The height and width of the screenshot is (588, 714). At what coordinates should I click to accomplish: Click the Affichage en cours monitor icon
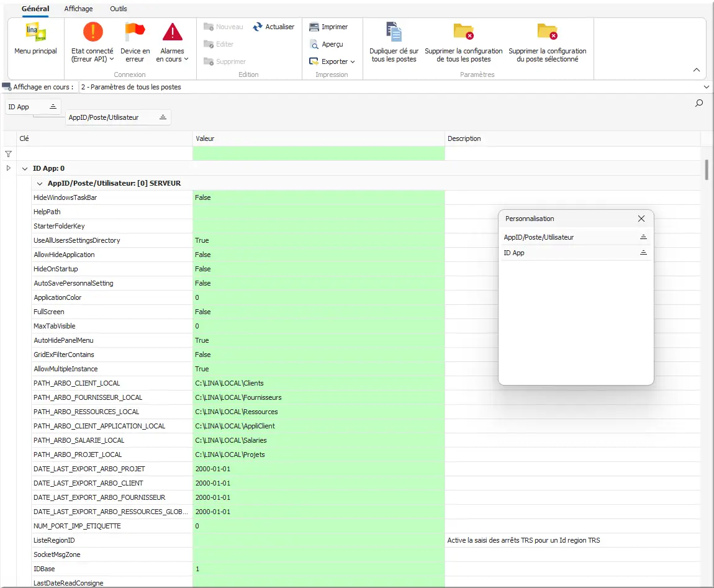(x=6, y=86)
